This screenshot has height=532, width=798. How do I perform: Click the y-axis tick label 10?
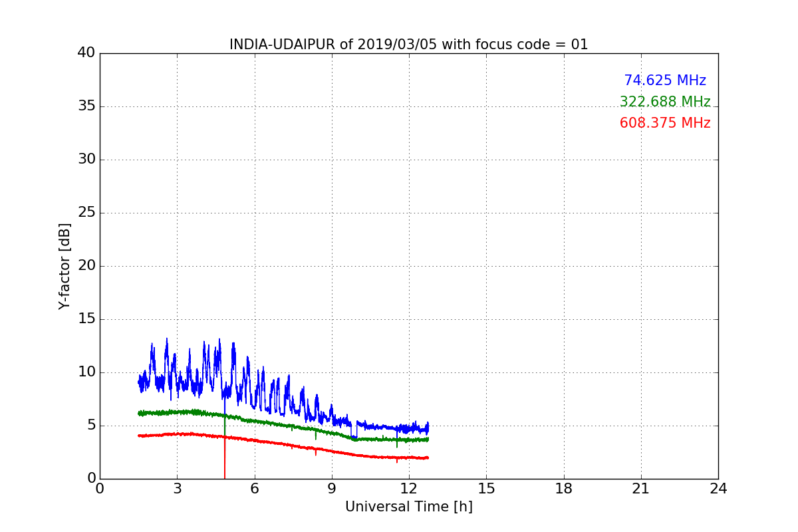(x=86, y=372)
